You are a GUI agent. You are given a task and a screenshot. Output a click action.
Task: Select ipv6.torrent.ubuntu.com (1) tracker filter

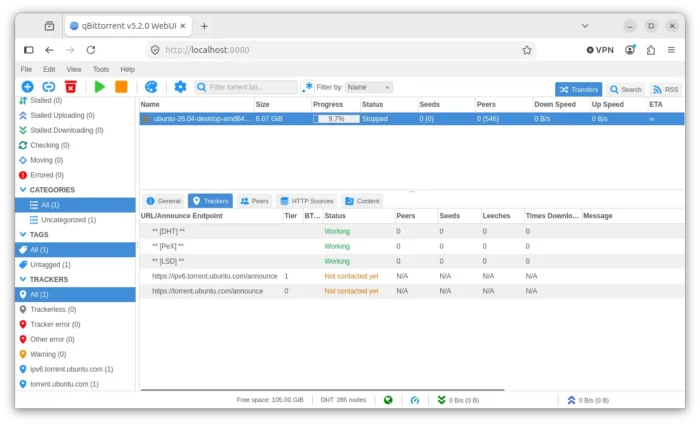coord(75,369)
